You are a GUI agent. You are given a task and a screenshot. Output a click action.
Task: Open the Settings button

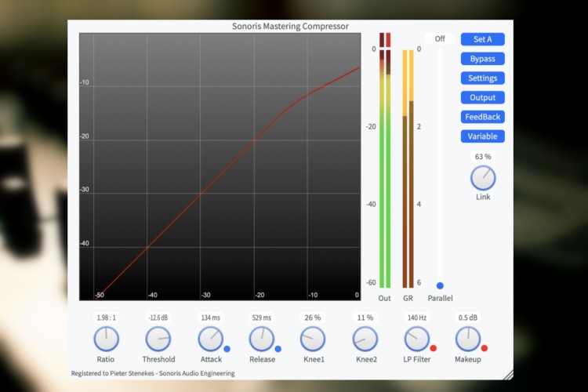point(482,78)
